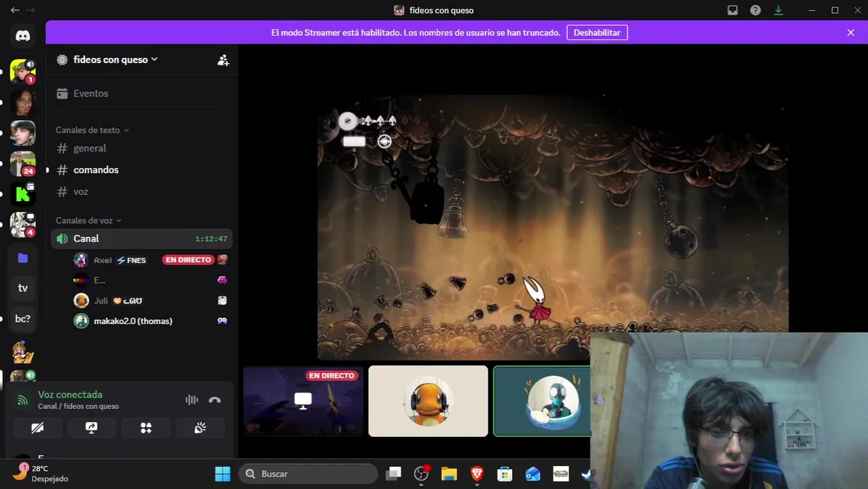This screenshot has height=489, width=868.
Task: Open the server icon with badge 24
Action: click(22, 164)
